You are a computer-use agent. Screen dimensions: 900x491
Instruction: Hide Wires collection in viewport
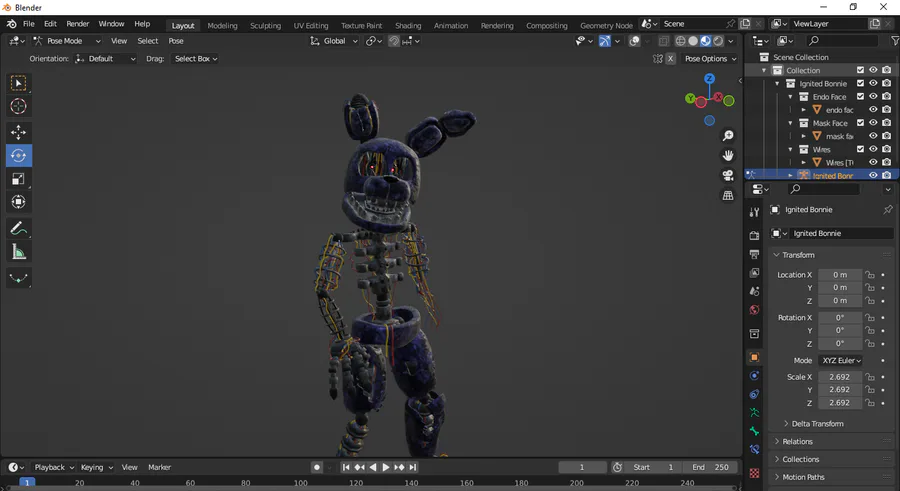[x=873, y=149]
